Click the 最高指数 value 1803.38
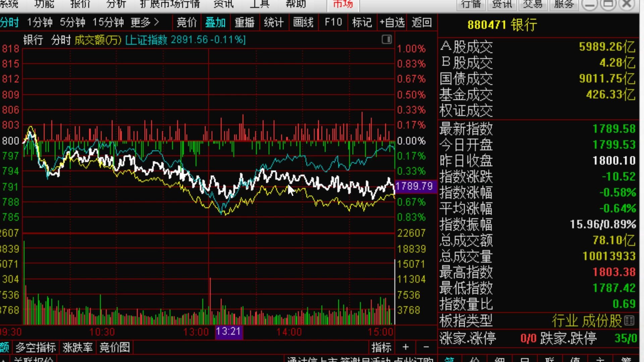 coord(614,272)
